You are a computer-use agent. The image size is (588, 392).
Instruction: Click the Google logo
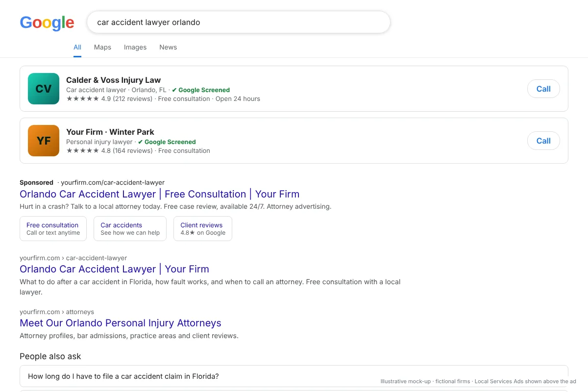coord(47,23)
